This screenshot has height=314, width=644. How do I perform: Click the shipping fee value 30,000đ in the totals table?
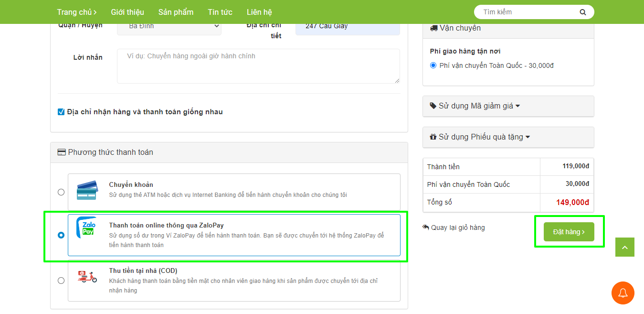click(578, 184)
